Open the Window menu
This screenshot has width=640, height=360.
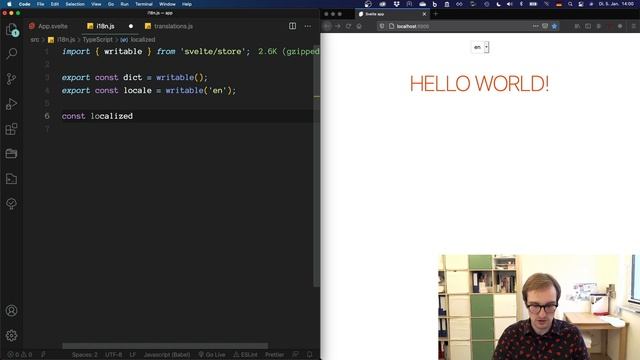pos(167,4)
